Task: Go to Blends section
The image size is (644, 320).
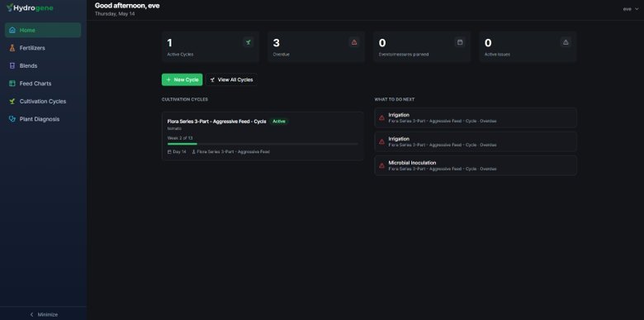Action: (x=43, y=66)
